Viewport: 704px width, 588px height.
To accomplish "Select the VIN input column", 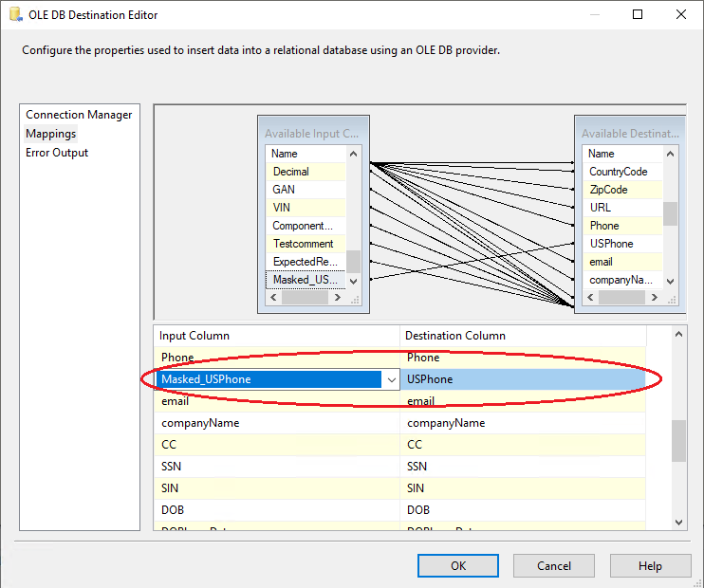I will tap(283, 208).
